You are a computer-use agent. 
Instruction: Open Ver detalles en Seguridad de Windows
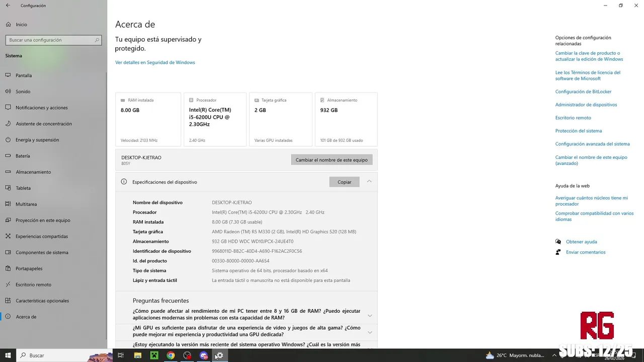tap(155, 62)
